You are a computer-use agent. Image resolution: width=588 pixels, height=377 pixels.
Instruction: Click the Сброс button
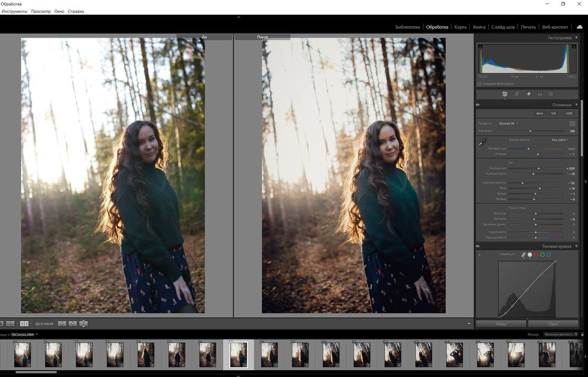tap(553, 324)
